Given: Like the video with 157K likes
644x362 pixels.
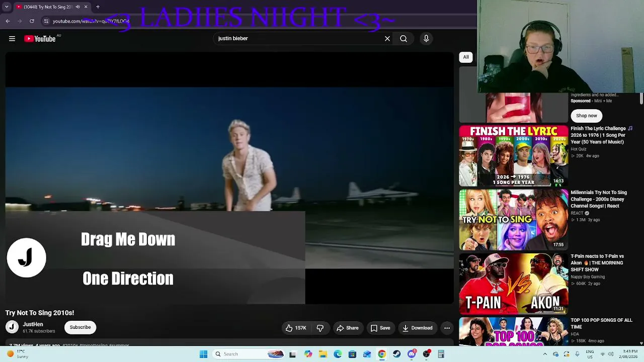Looking at the screenshot, I should [x=296, y=328].
